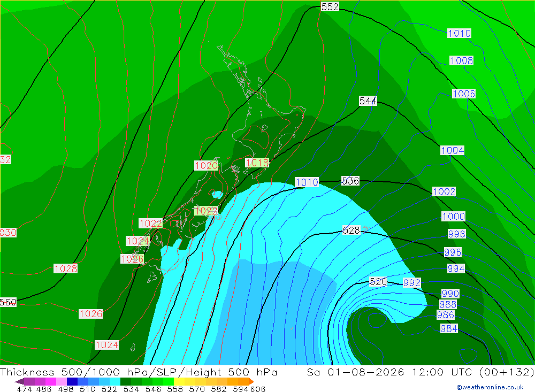This screenshot has width=535, height=392.
Task: Click the 992 pressure label
Action: (x=412, y=283)
